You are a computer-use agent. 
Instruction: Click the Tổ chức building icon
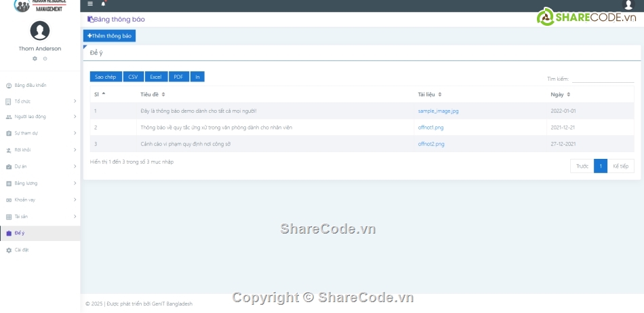9,101
